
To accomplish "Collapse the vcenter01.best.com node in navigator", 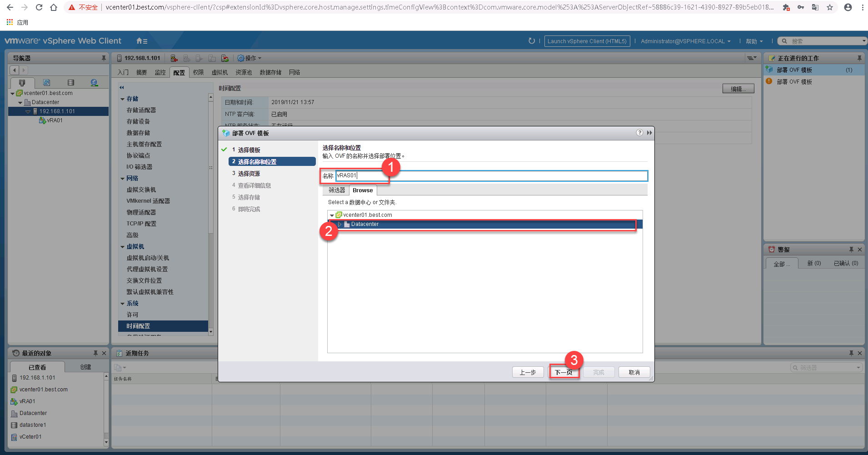I will [x=13, y=93].
